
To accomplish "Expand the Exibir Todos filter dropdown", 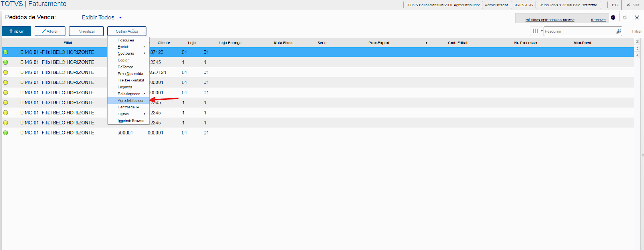I will [101, 17].
